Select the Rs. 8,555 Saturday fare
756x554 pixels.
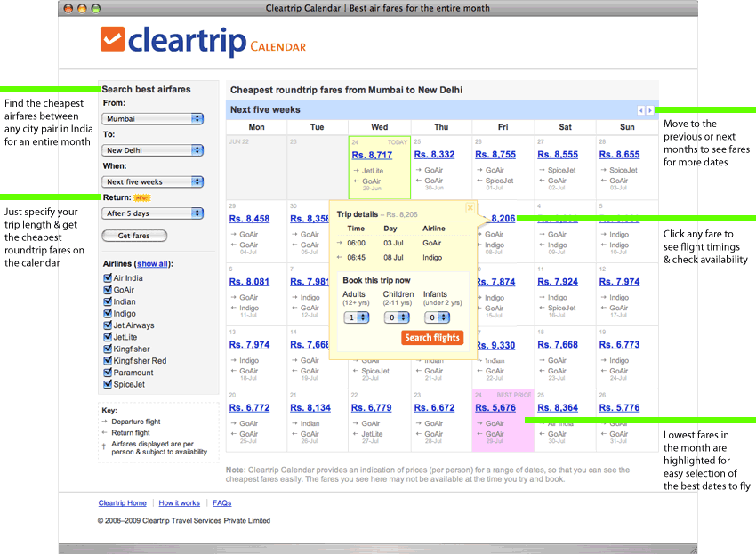click(x=558, y=155)
